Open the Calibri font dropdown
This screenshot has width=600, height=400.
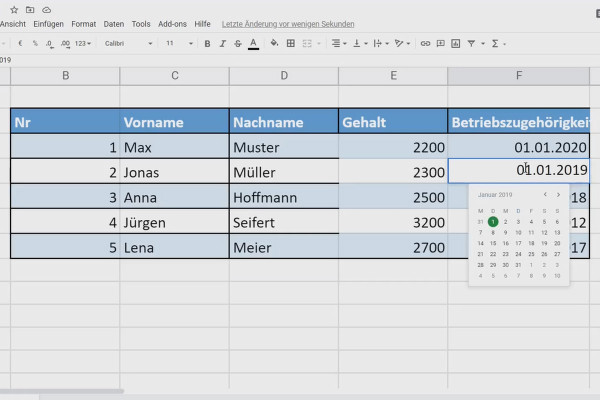point(128,44)
